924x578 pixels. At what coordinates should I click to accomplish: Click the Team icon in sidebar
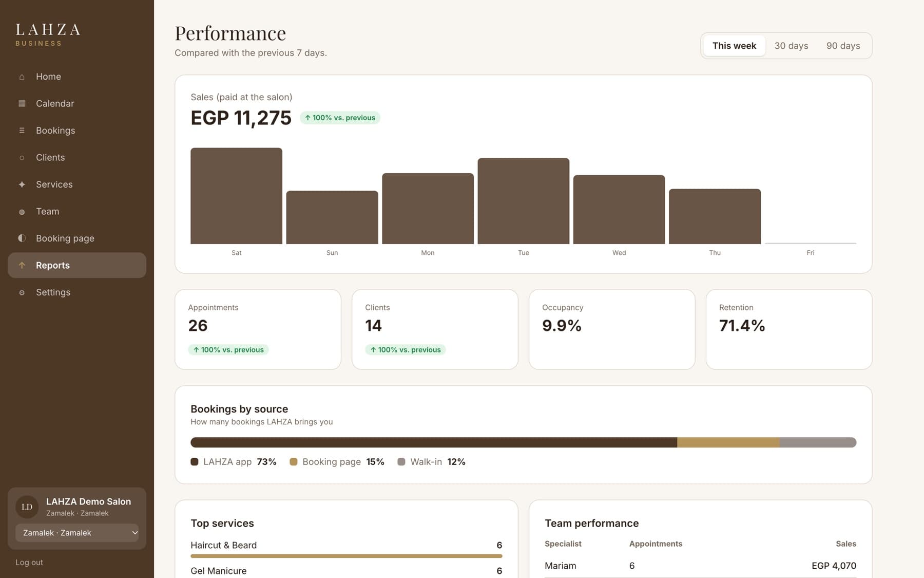(x=22, y=212)
